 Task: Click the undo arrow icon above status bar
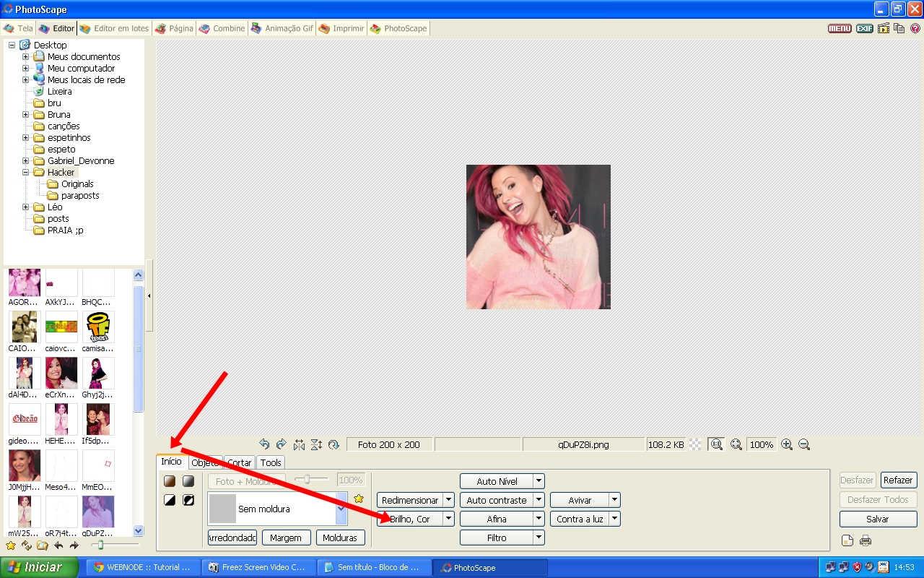(264, 444)
